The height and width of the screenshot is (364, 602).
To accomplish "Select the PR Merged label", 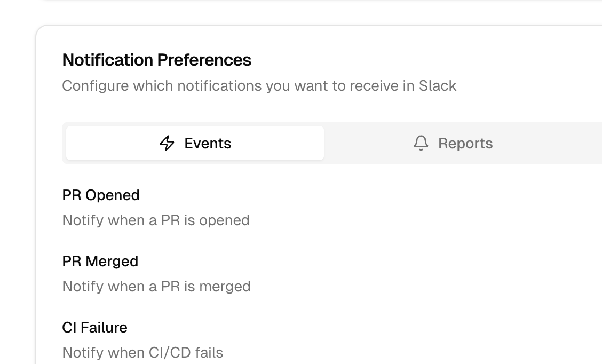I will coord(100,262).
